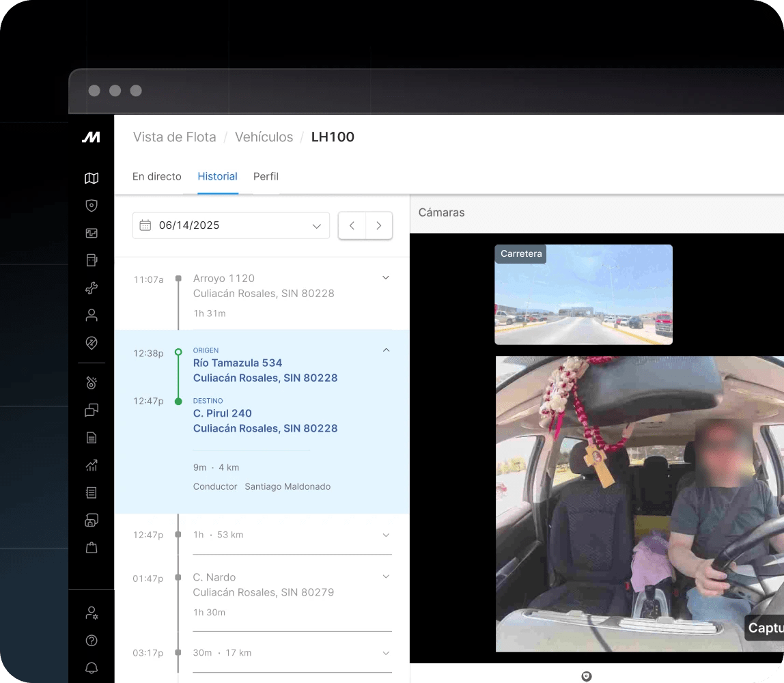Open Messages via the chat bubbles icon
This screenshot has height=683, width=784.
tap(92, 410)
